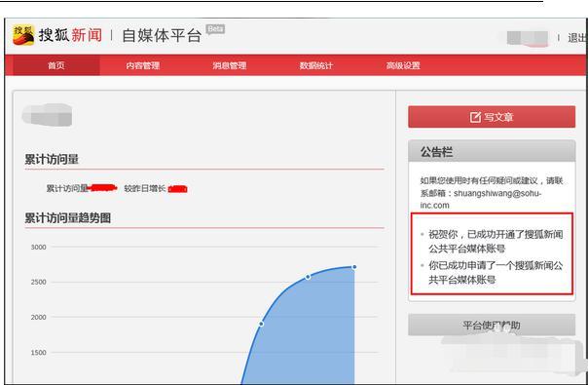Open the 消息管理 menu item
The image size is (588, 385).
[229, 65]
